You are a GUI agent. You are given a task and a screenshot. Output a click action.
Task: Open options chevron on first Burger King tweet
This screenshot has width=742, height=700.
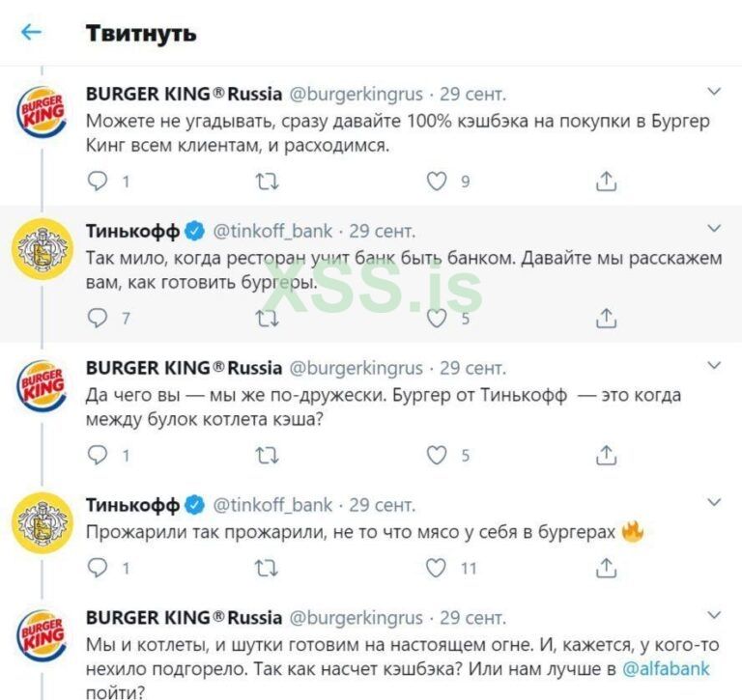(714, 93)
